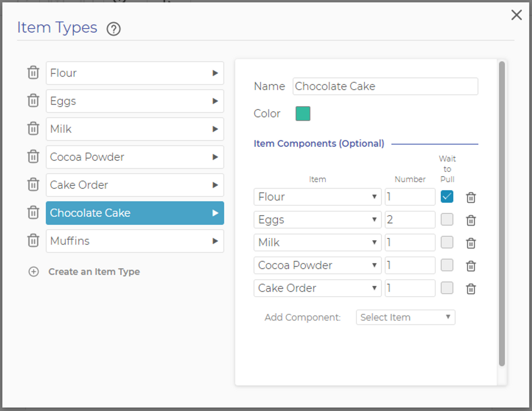Select the Cake Order item type
532x411 pixels.
coord(135,185)
